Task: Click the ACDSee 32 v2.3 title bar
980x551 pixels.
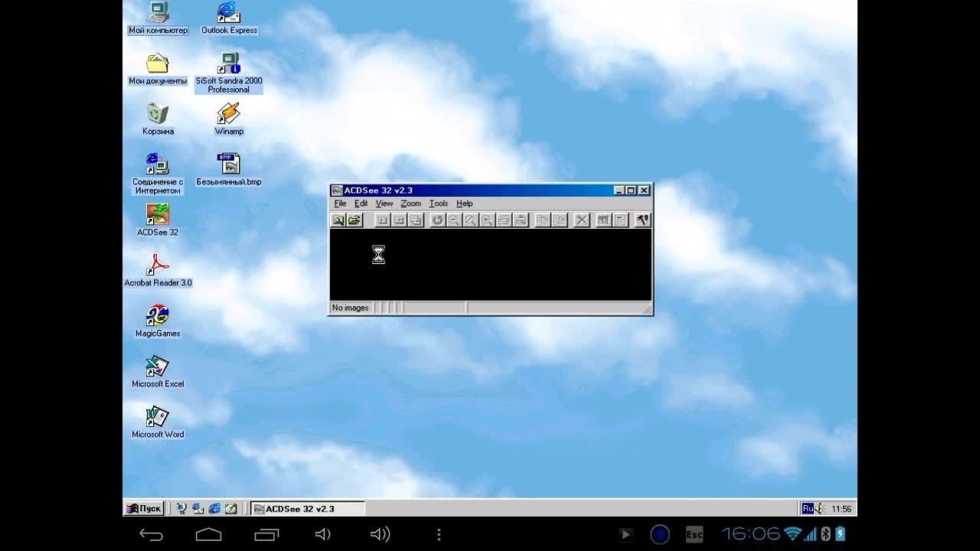Action: [490, 191]
